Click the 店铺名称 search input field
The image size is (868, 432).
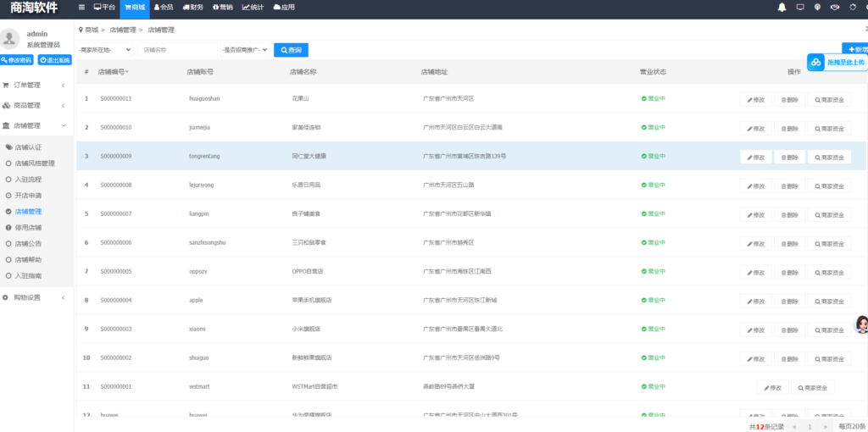pyautogui.click(x=177, y=50)
